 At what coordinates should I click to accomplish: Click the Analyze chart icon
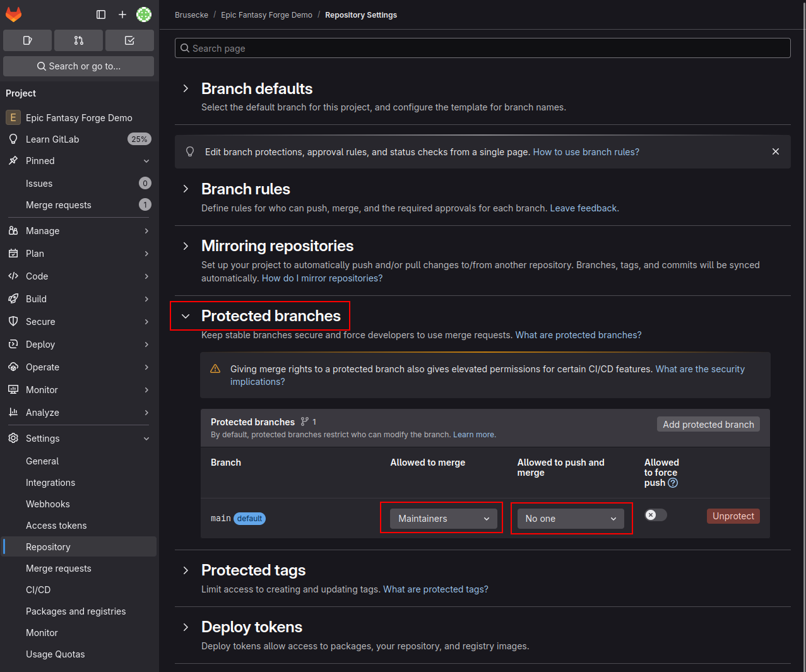13,412
